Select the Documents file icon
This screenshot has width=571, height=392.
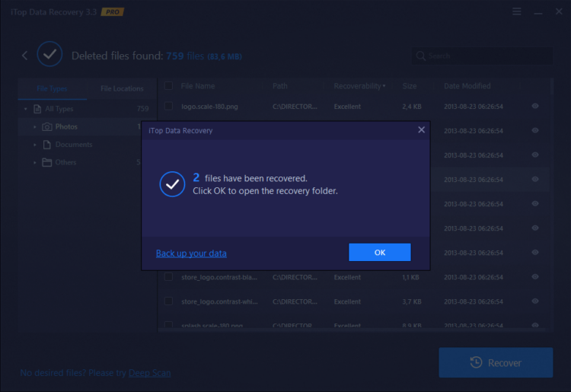[x=47, y=145]
